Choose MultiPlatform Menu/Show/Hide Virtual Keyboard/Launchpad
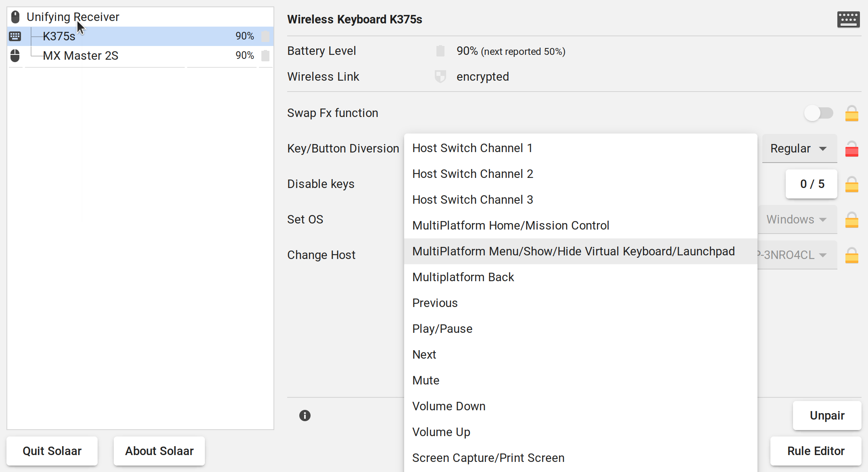Image resolution: width=868 pixels, height=472 pixels. (x=581, y=251)
